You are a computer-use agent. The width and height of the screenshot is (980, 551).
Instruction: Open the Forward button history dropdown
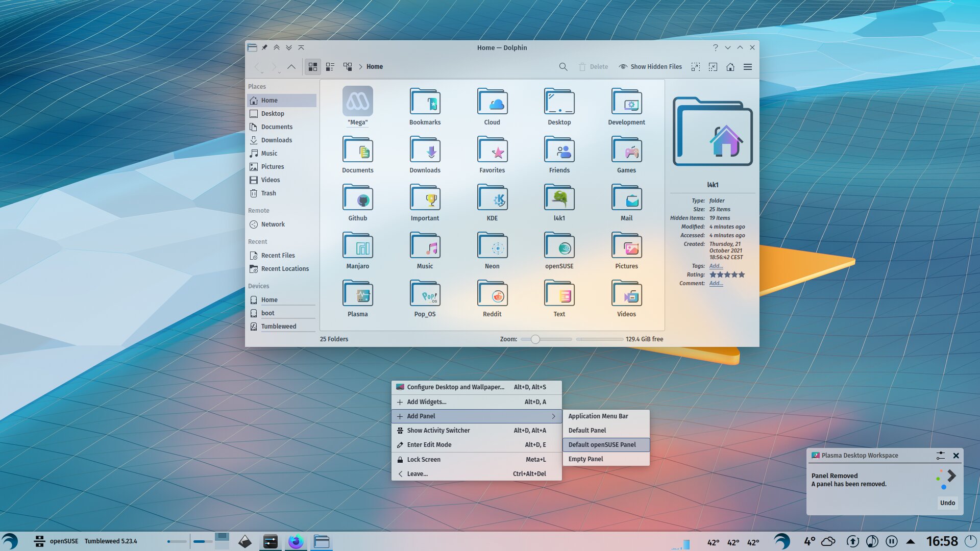tap(279, 72)
